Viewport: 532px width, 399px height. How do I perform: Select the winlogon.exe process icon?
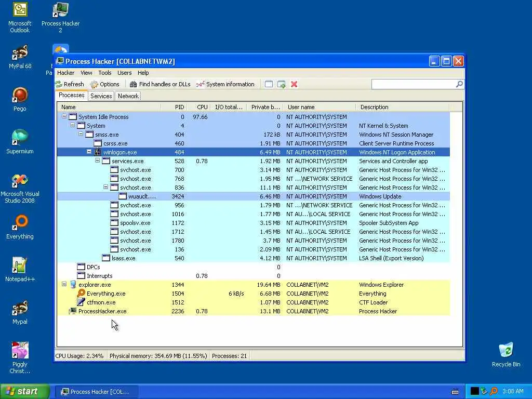tap(98, 152)
